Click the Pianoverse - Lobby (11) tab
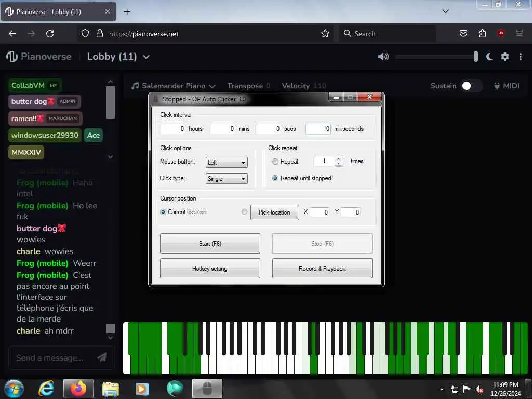Screen dimensions: 532x399 (58, 12)
